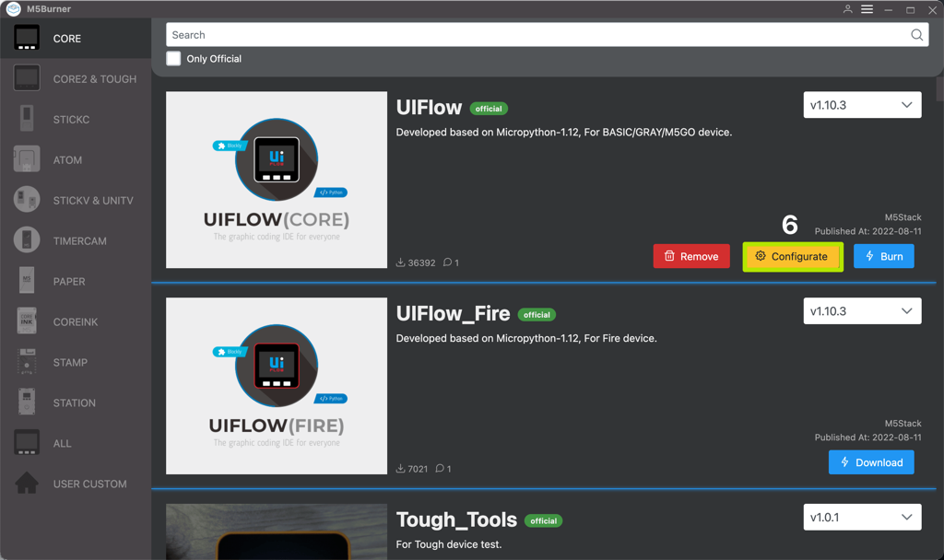
Task: Burn the UIFlow firmware
Action: pos(884,256)
